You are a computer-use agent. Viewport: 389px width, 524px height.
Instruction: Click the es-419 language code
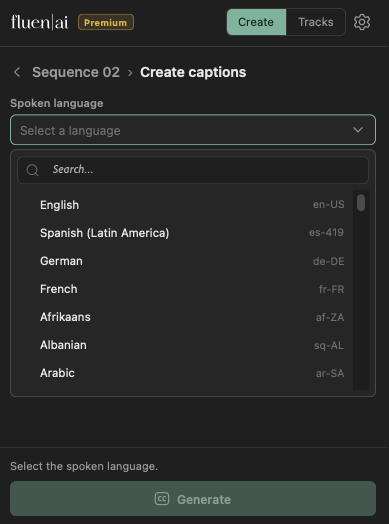[x=327, y=232]
